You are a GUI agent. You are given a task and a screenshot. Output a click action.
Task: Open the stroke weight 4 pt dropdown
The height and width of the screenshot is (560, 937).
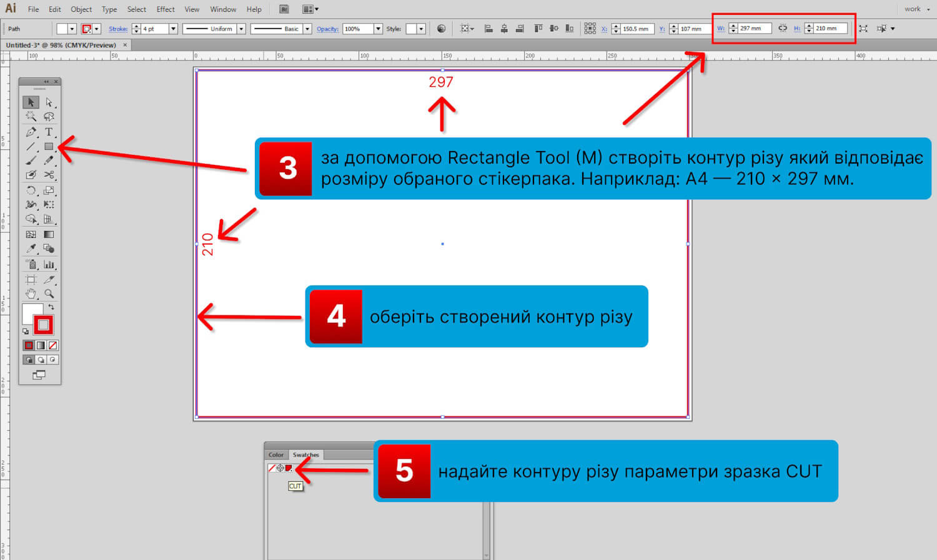(x=173, y=29)
